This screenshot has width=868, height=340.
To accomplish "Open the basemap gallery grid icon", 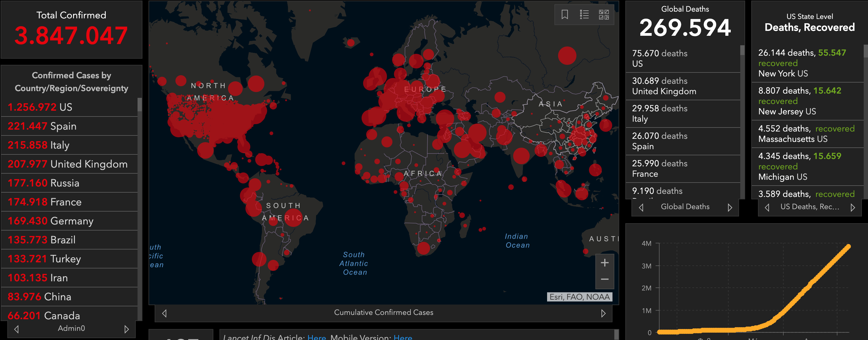I will tap(604, 14).
